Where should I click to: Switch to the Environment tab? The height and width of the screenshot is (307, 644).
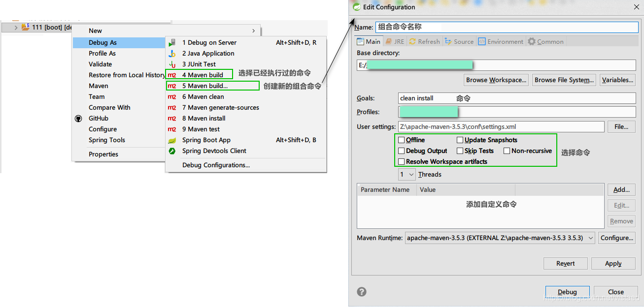coord(501,42)
